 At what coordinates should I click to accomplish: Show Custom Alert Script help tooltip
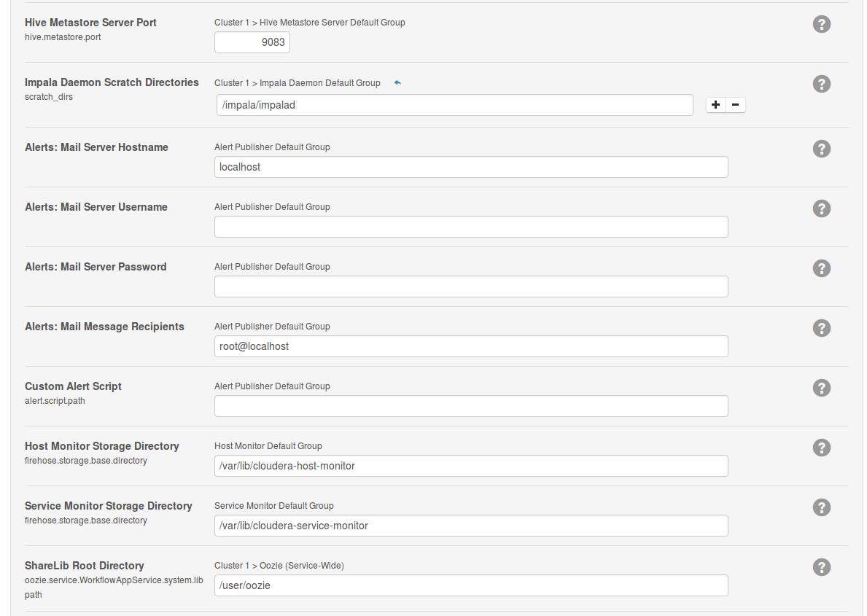(x=821, y=388)
